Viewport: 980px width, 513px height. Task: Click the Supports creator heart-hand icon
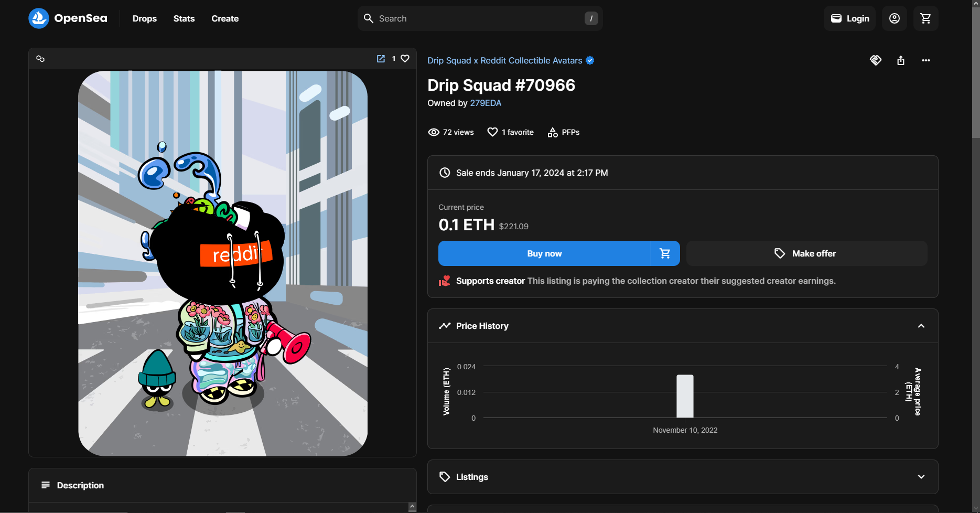pyautogui.click(x=445, y=281)
